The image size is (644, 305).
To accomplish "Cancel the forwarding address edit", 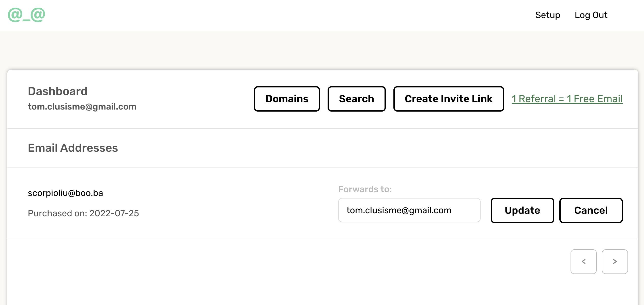I will (x=591, y=210).
